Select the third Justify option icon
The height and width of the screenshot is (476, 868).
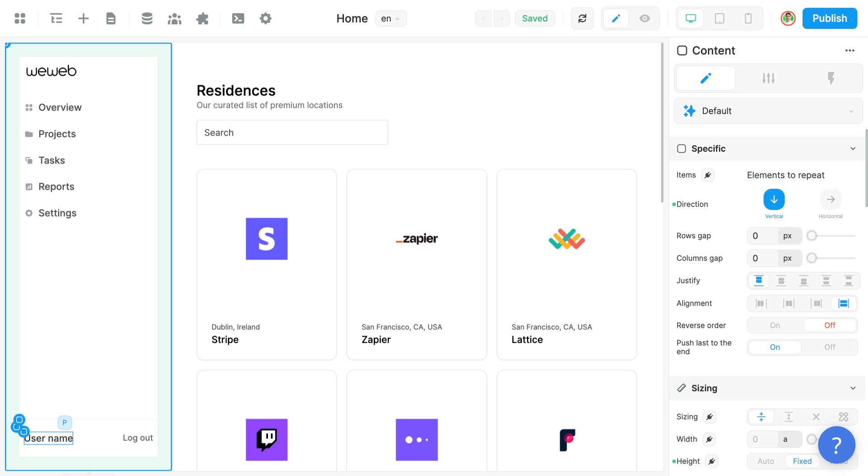(x=804, y=281)
